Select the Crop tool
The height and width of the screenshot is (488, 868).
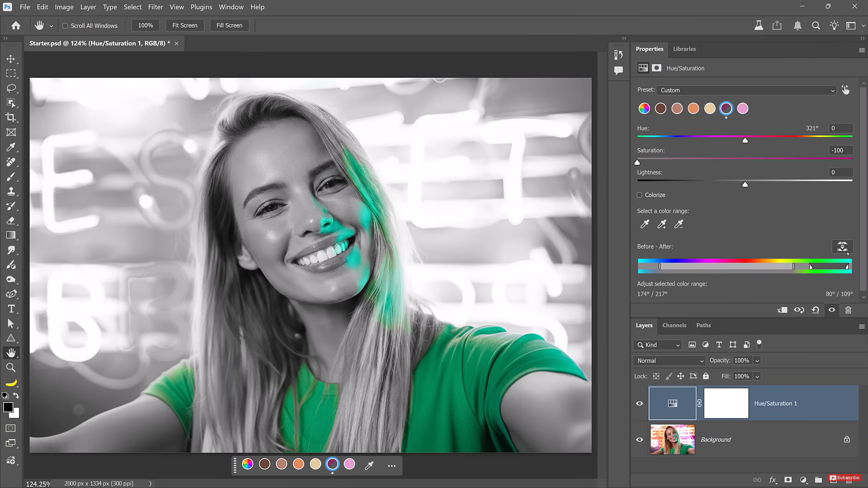[x=11, y=118]
